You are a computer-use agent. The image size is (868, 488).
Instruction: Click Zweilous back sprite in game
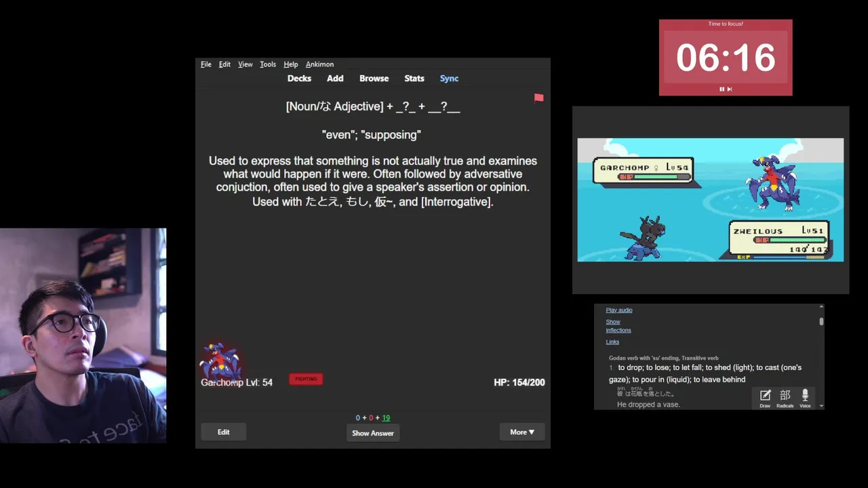point(642,238)
